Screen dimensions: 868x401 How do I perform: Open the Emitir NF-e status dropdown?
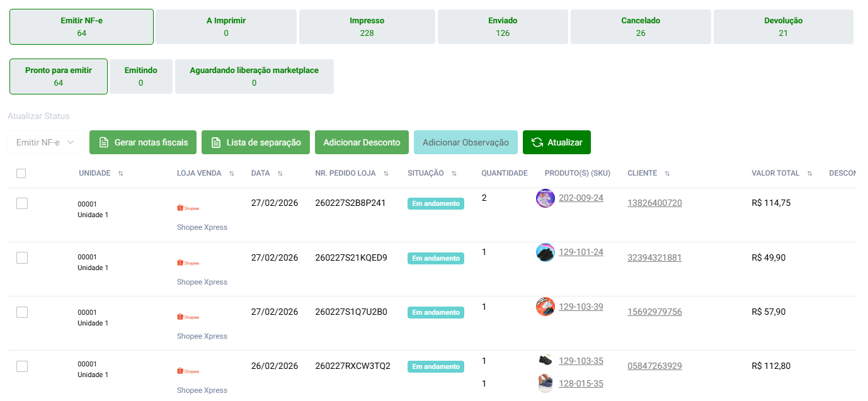[x=45, y=142]
